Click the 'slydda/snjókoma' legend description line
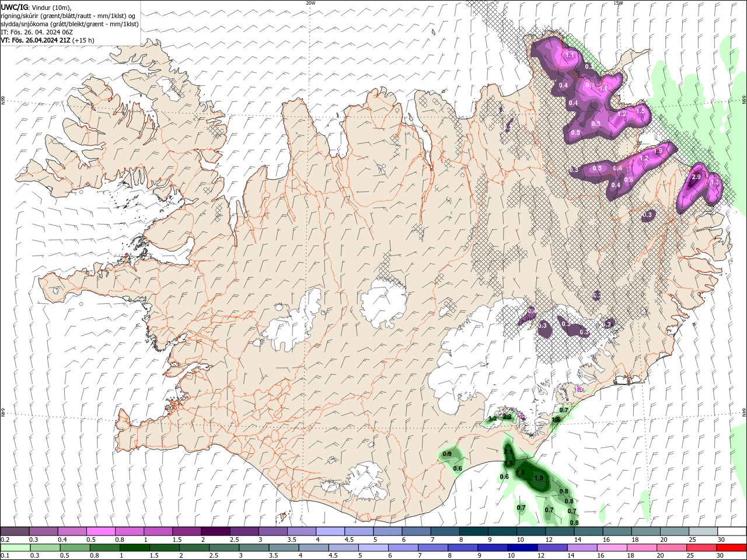Image resolution: width=747 pixels, height=560 pixels. (x=69, y=24)
